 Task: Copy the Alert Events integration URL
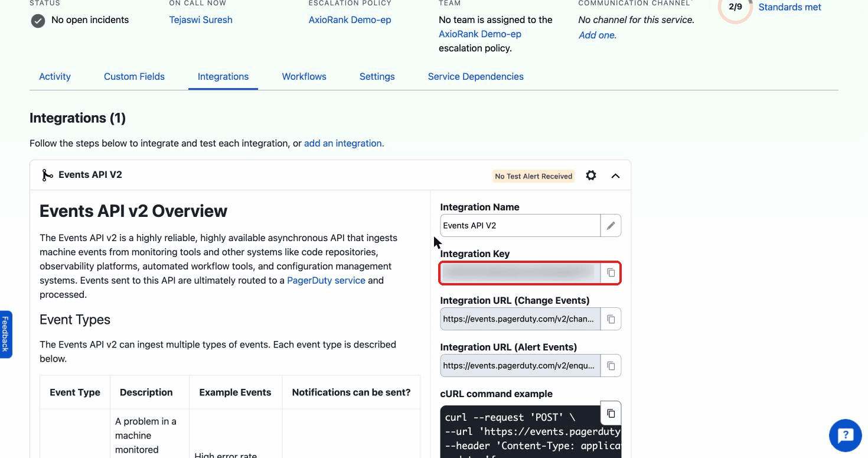coord(611,366)
